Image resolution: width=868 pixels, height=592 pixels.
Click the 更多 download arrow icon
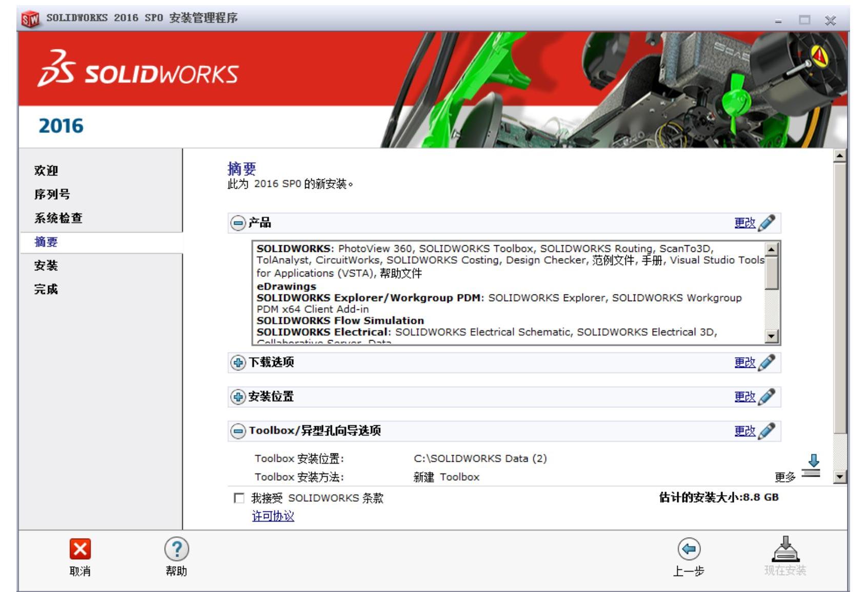(x=812, y=466)
